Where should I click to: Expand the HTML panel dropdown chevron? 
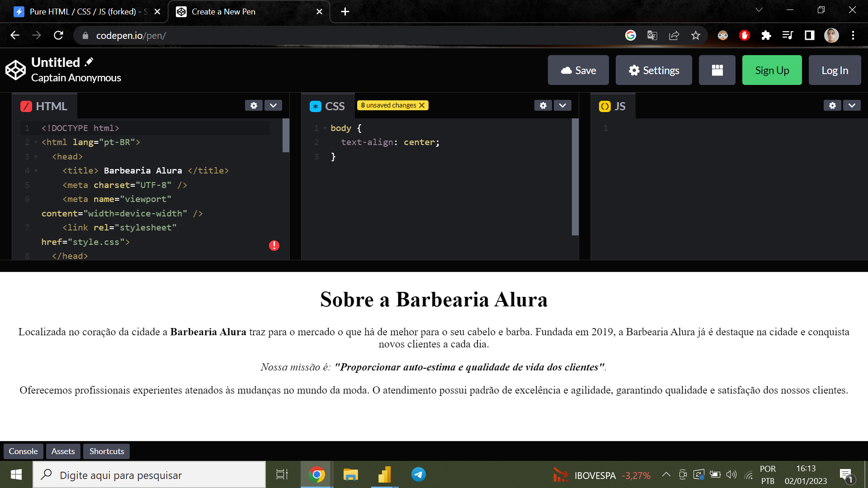tap(273, 105)
